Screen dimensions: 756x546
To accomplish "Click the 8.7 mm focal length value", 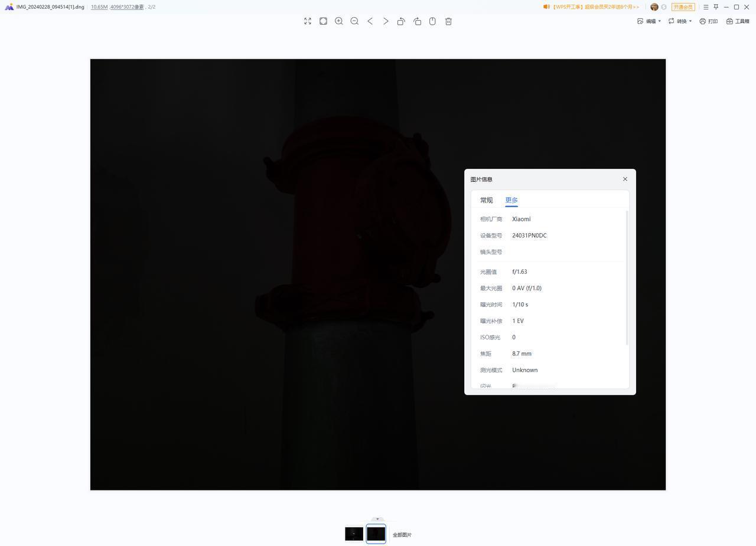I will coord(522,354).
